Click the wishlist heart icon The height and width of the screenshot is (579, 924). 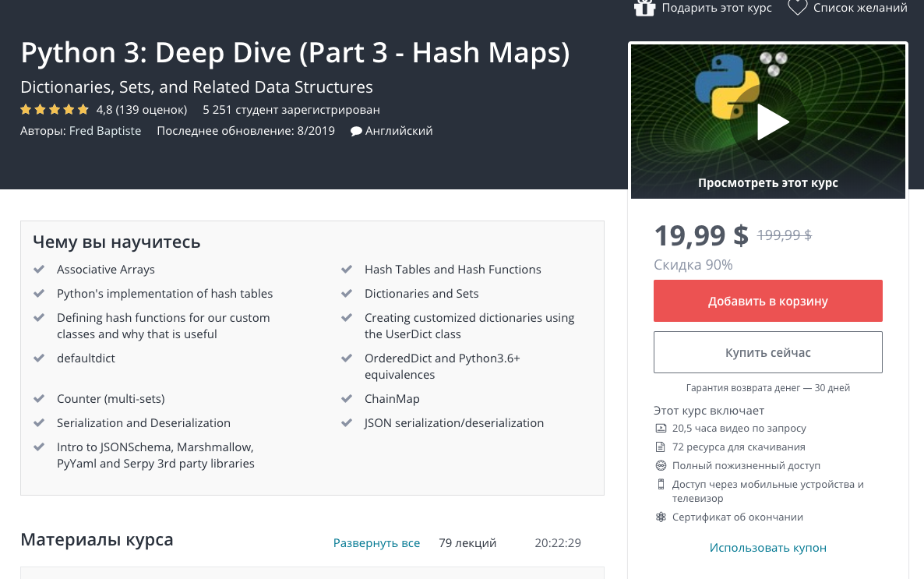point(797,8)
